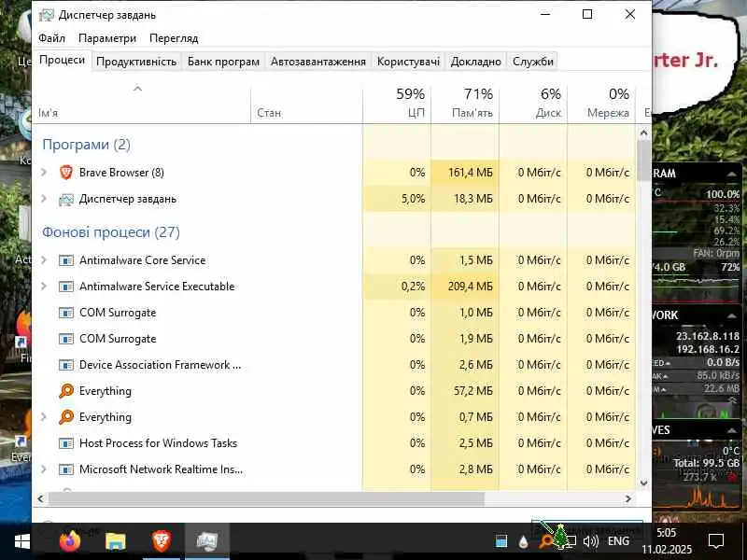Screen dimensions: 747x560
Task: Expand the Диспетчер завдань process row
Action: point(44,199)
